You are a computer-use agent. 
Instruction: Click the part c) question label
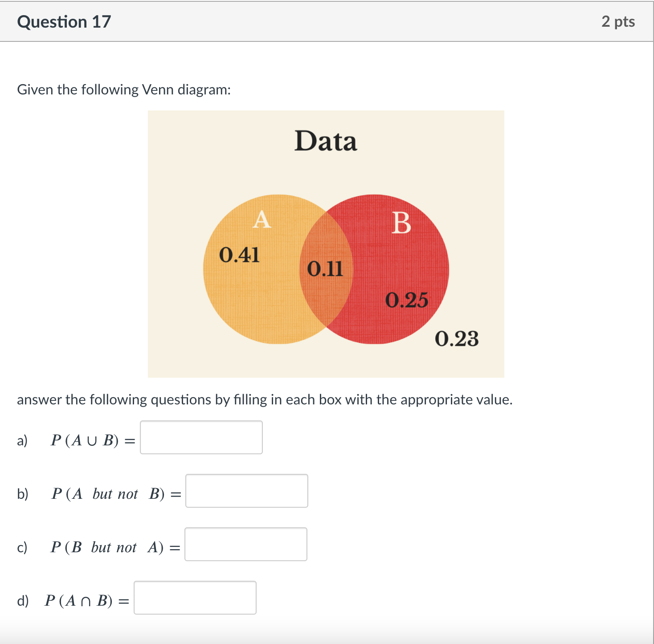[22, 548]
